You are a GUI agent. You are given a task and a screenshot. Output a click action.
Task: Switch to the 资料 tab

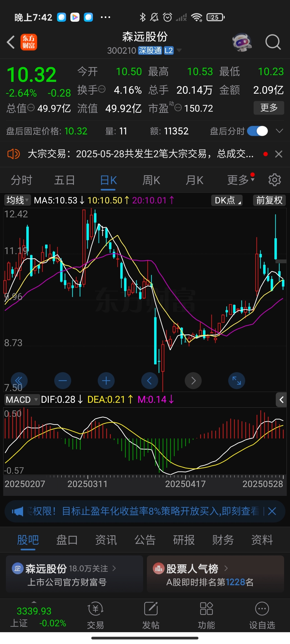tap(262, 540)
